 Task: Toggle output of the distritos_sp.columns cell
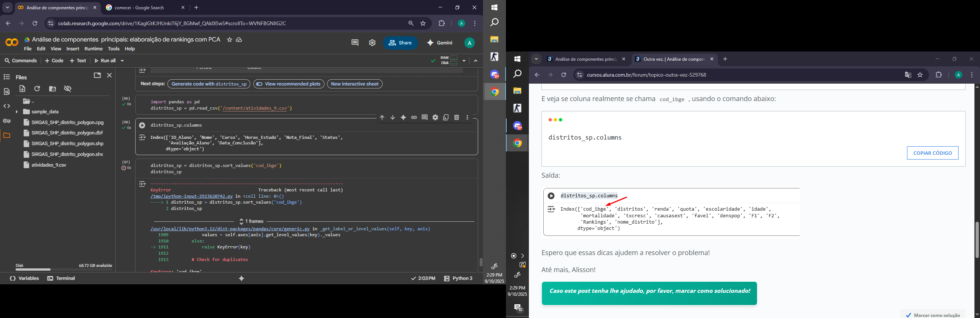click(x=142, y=138)
